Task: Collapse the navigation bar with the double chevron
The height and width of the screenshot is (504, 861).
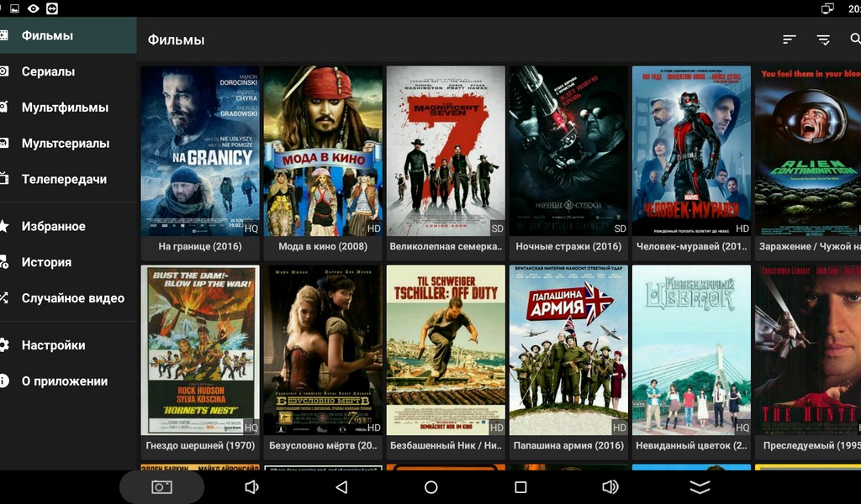Action: 700,487
